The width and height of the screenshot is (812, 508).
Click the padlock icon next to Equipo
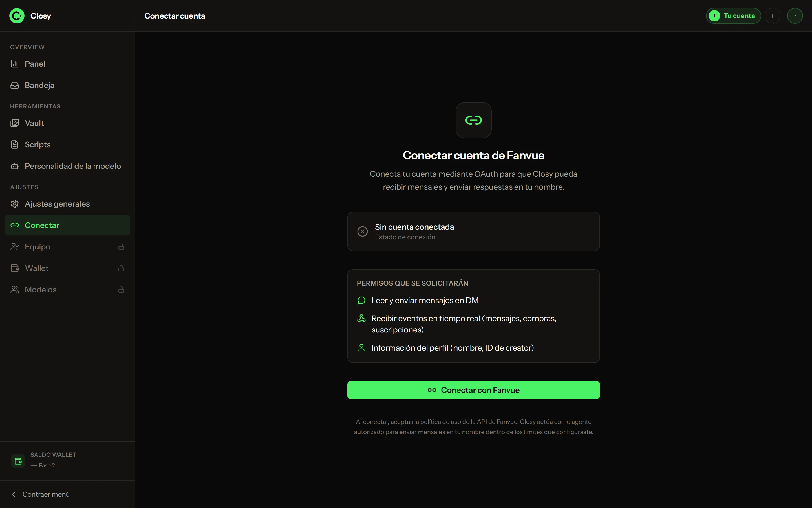(121, 247)
